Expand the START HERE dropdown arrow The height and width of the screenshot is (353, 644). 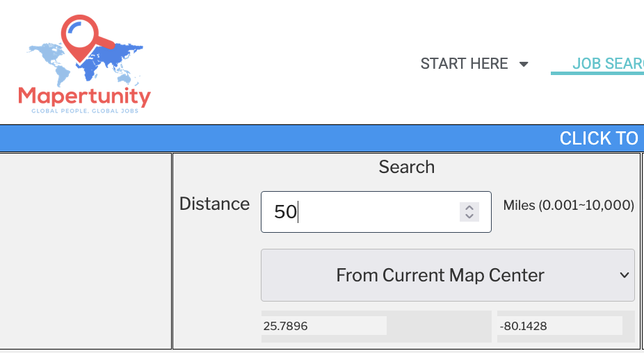tap(524, 65)
